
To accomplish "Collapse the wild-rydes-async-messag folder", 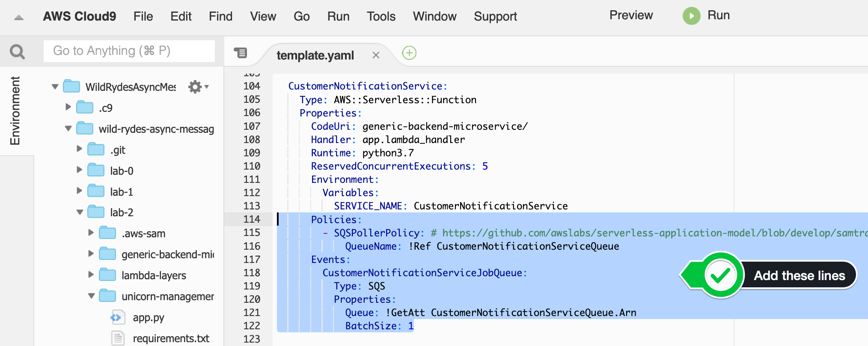I will 68,128.
